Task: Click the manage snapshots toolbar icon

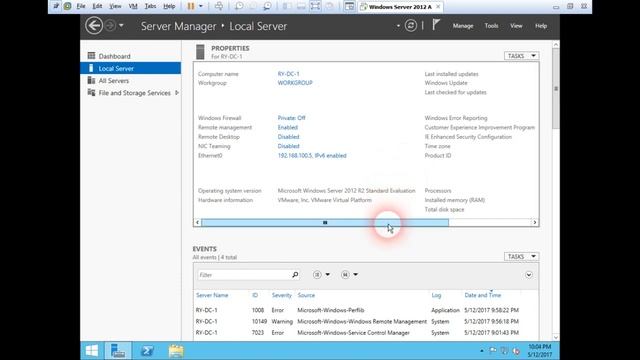Action: [x=267, y=6]
